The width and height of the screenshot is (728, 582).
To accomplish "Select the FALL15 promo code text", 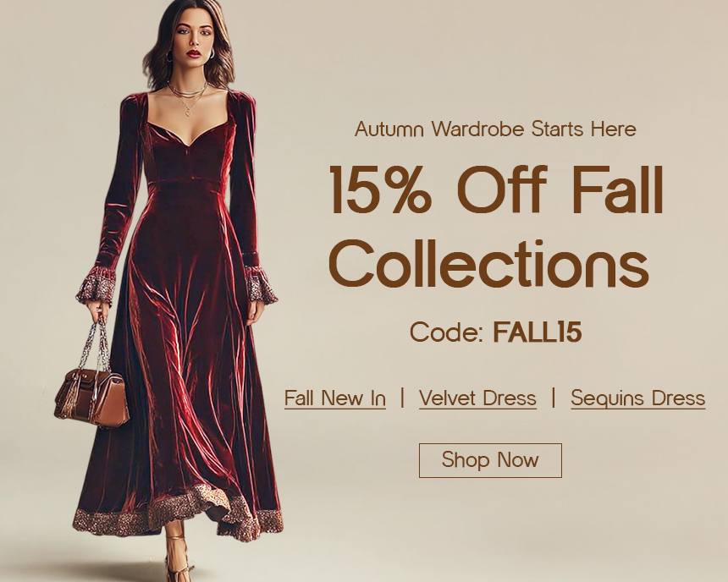I will pos(538,332).
